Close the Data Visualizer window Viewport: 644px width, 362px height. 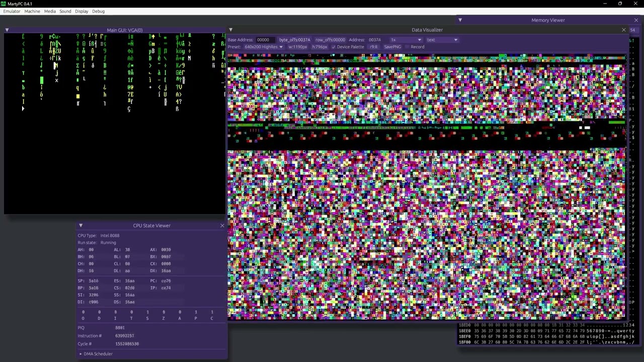624,30
